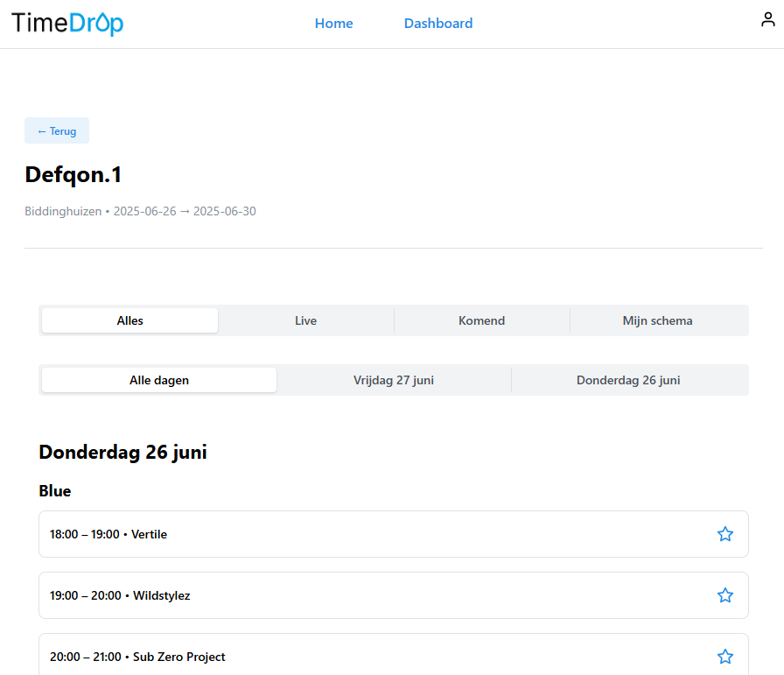The height and width of the screenshot is (675, 784).
Task: Click the TimeDrop logo
Action: click(x=66, y=24)
